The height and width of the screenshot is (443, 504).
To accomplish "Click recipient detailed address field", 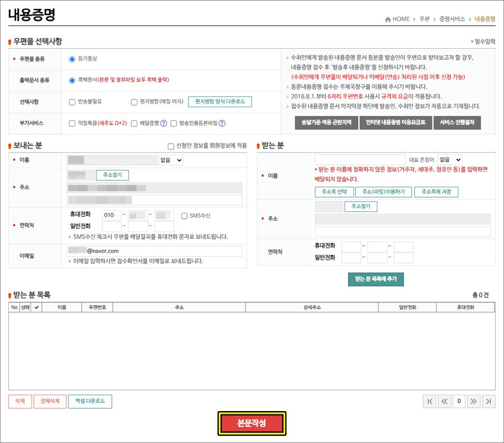I will [x=403, y=232].
